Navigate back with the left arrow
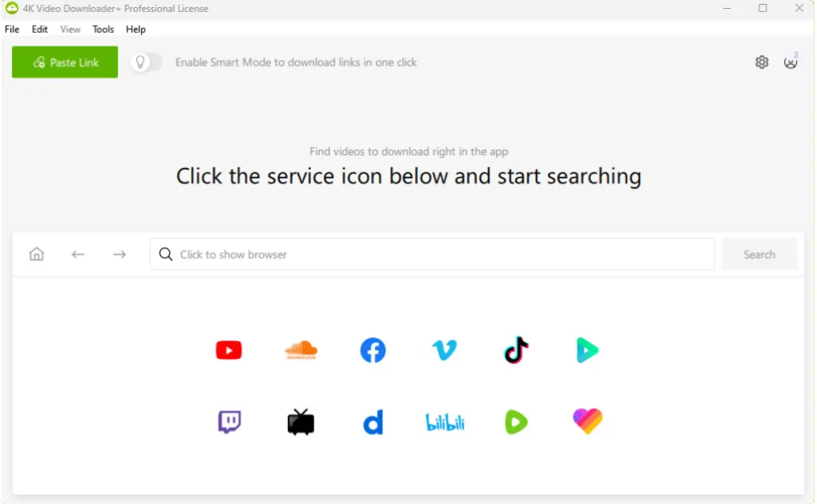This screenshot has width=817, height=504. point(78,254)
